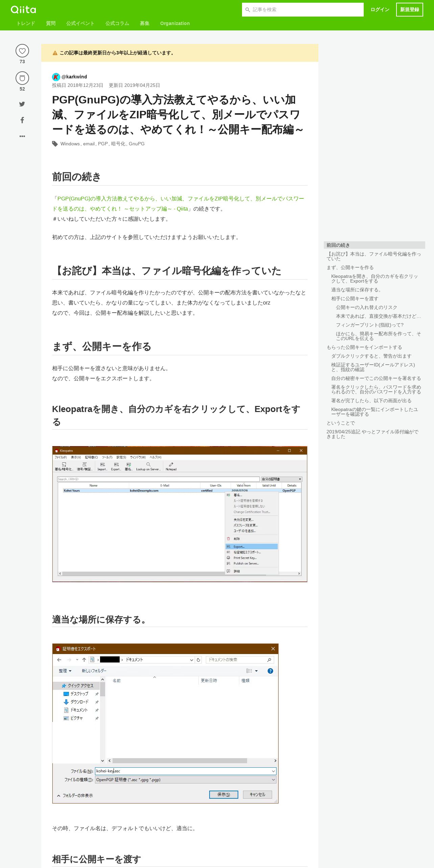Image resolution: width=434 pixels, height=868 pixels.
Task: Share the article on Twitter
Action: 22,104
